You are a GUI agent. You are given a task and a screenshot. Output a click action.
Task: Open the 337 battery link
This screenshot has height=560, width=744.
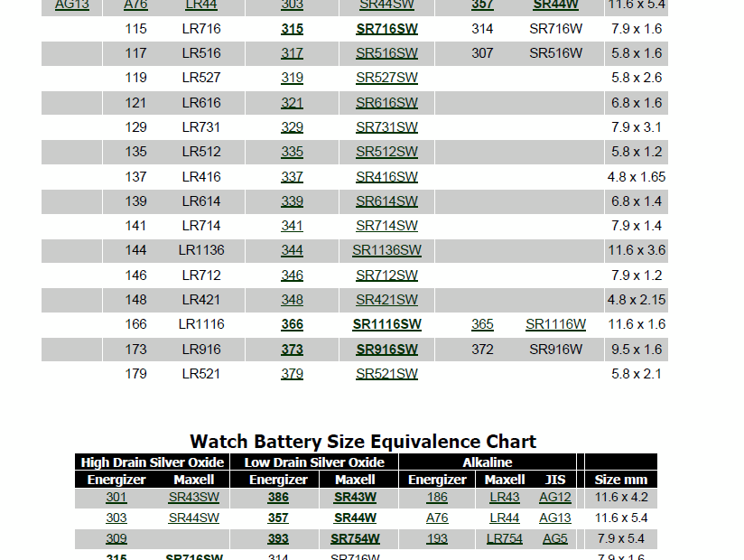pos(292,177)
